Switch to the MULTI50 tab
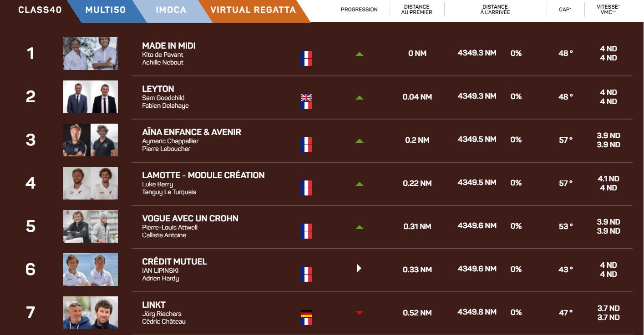Image resolution: width=644 pixels, height=335 pixels. [106, 10]
